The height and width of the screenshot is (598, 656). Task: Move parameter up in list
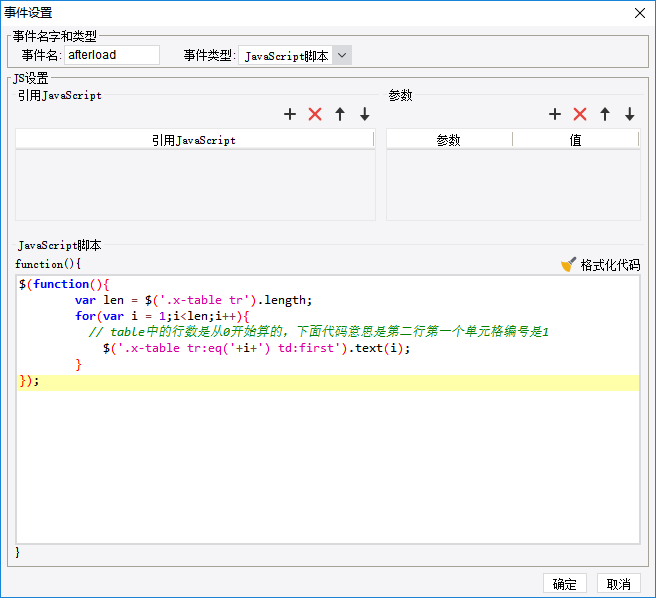coord(605,114)
